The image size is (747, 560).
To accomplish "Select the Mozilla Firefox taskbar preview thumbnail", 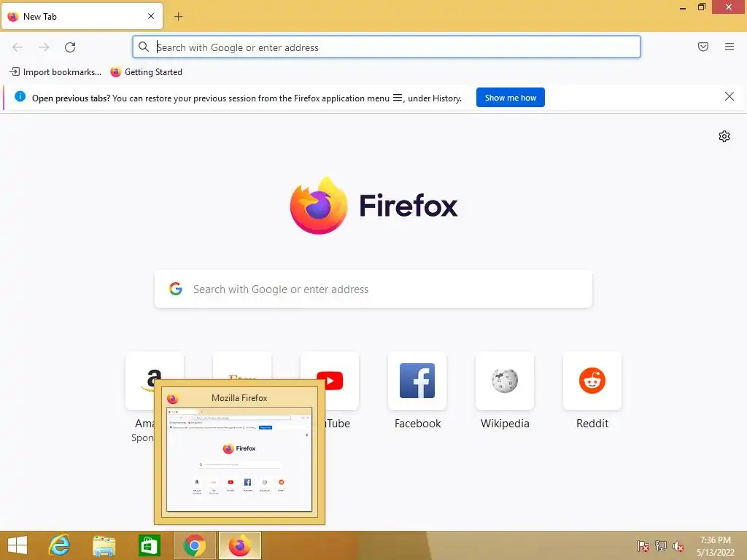I will 239,459.
